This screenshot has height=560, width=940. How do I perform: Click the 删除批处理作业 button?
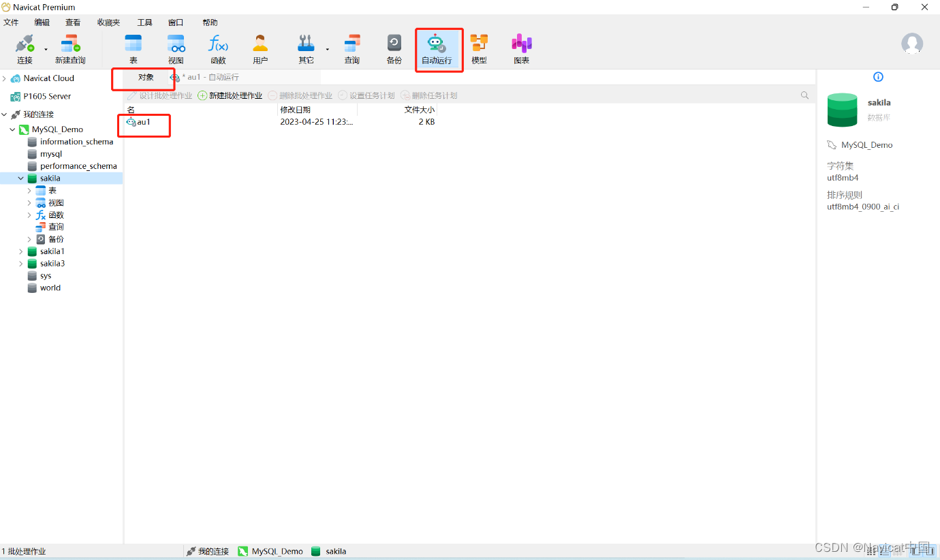pyautogui.click(x=300, y=95)
